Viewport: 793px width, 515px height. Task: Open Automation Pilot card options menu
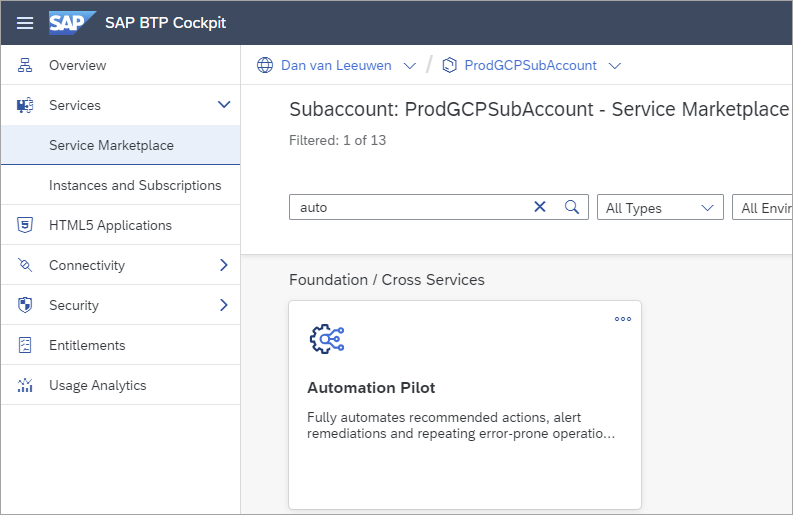pos(623,319)
